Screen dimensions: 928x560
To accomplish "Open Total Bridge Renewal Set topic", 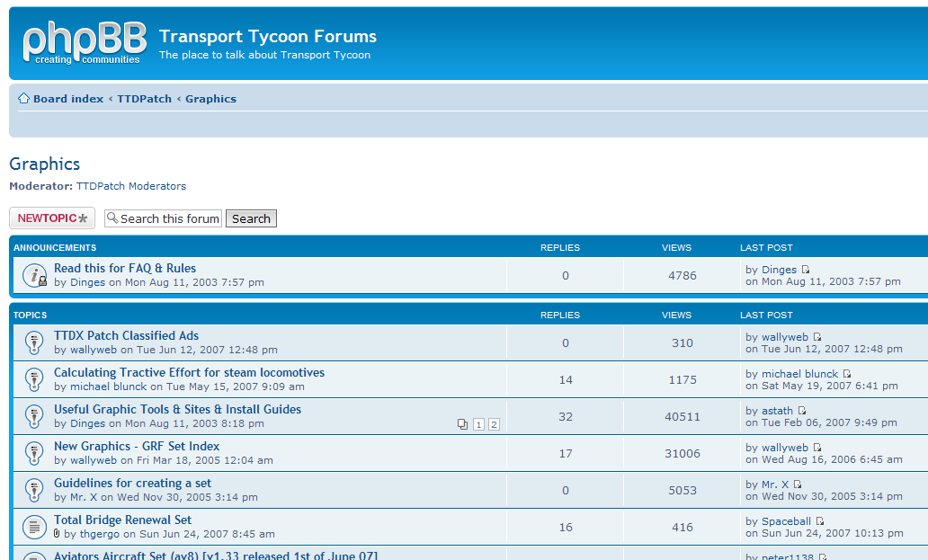I will coord(122,520).
